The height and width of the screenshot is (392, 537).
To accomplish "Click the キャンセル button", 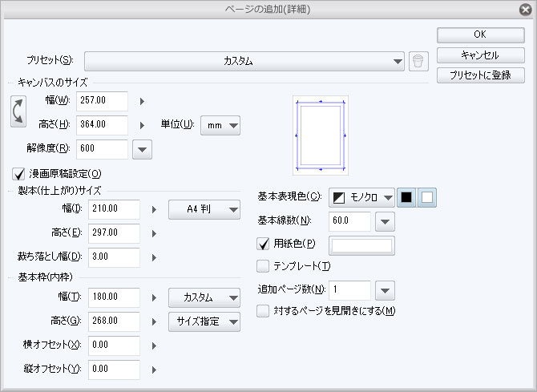I will click(480, 55).
